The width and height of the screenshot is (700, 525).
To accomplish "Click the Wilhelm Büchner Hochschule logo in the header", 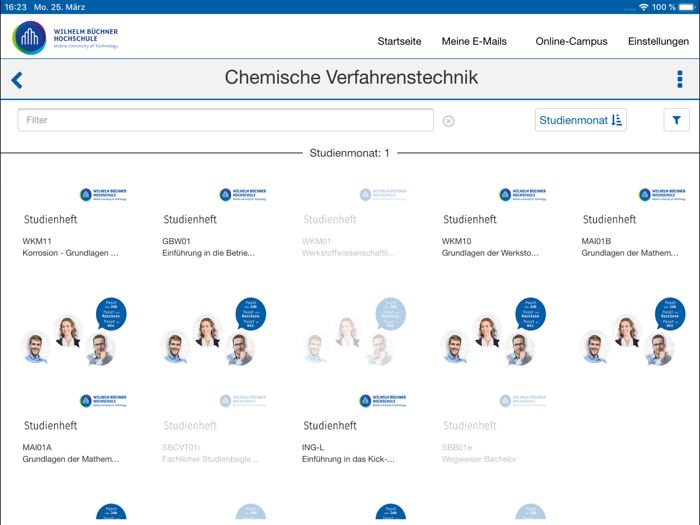I will pos(65,38).
